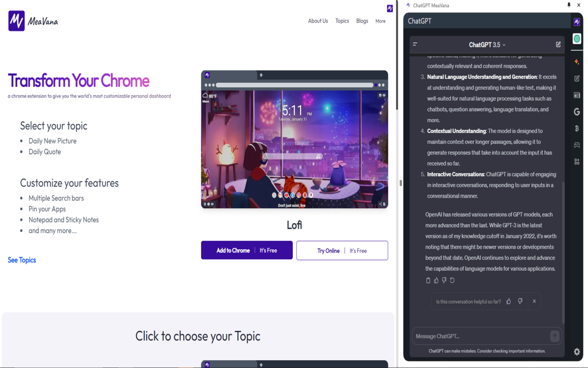
Task: Open the More navigation menu
Action: 380,21
